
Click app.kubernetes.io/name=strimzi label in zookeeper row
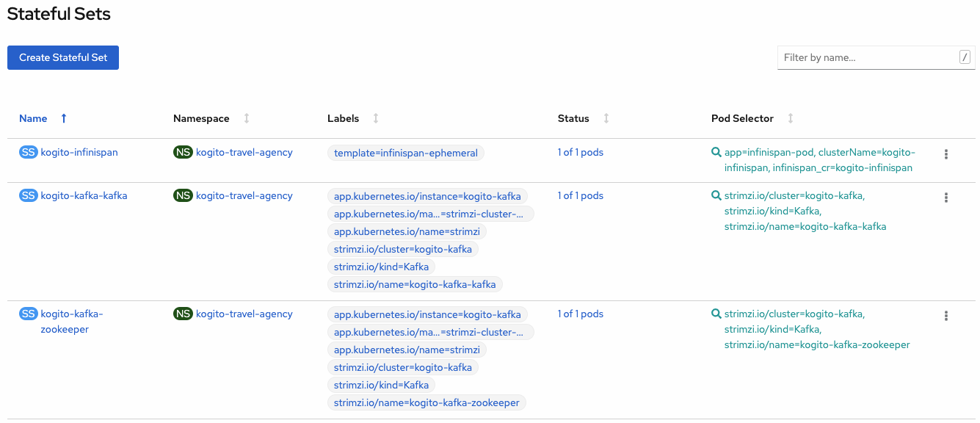(x=407, y=350)
